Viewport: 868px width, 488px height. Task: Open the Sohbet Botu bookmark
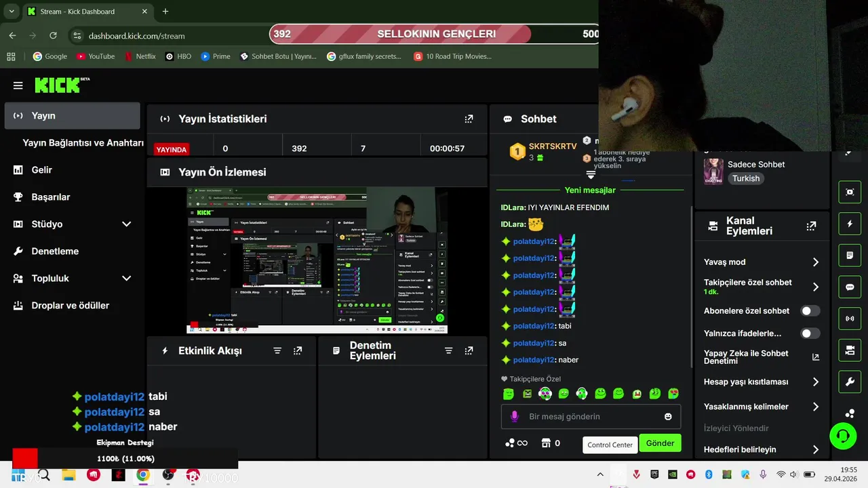tap(279, 56)
